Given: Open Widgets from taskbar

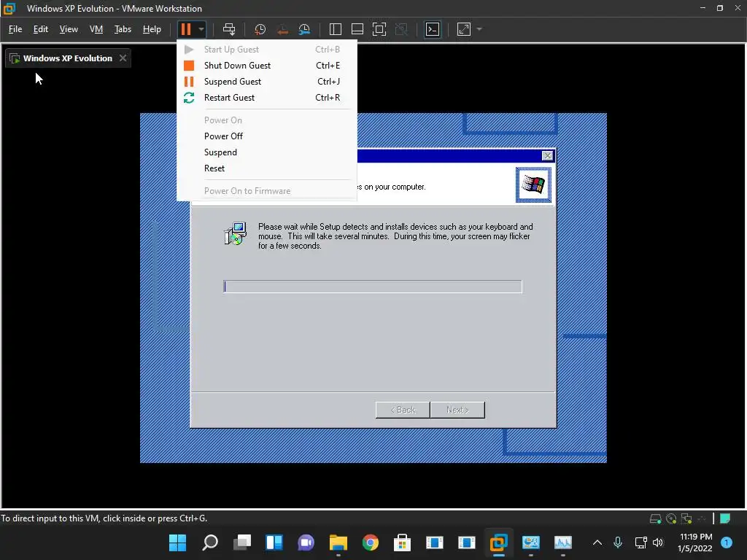Looking at the screenshot, I should click(x=274, y=542).
